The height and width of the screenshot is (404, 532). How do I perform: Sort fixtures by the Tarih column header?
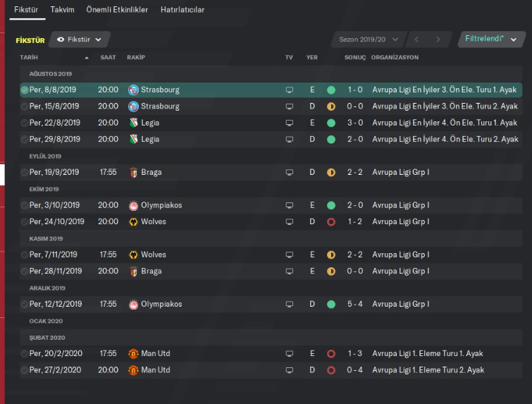[30, 57]
